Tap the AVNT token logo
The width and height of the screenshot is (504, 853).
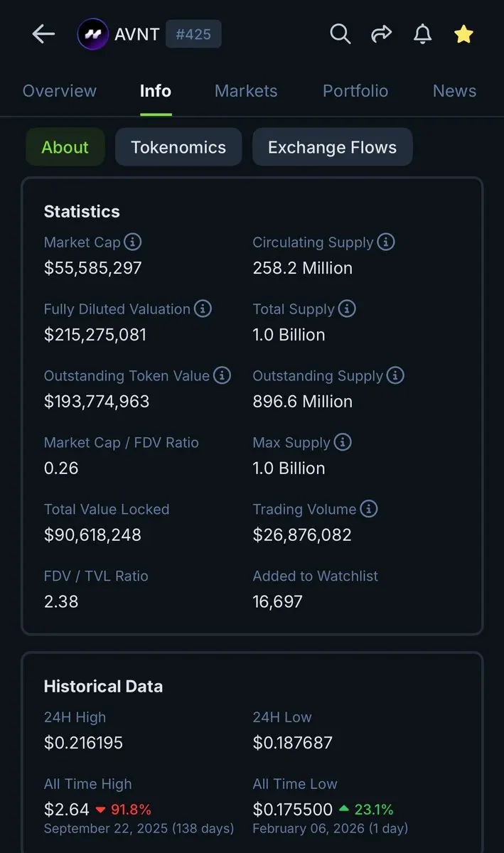pyautogui.click(x=92, y=34)
